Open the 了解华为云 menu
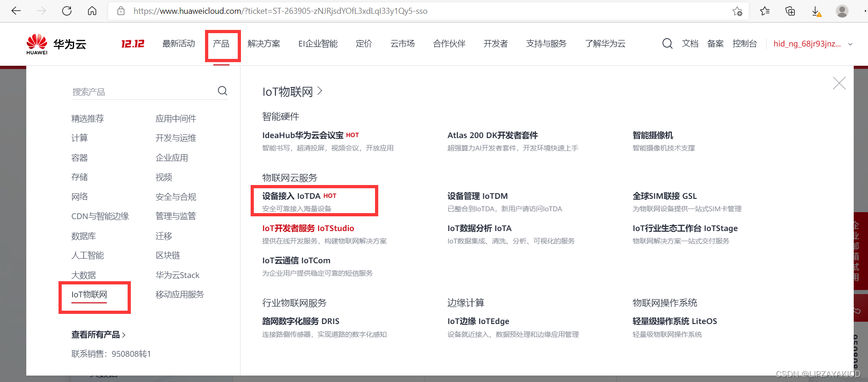 605,44
